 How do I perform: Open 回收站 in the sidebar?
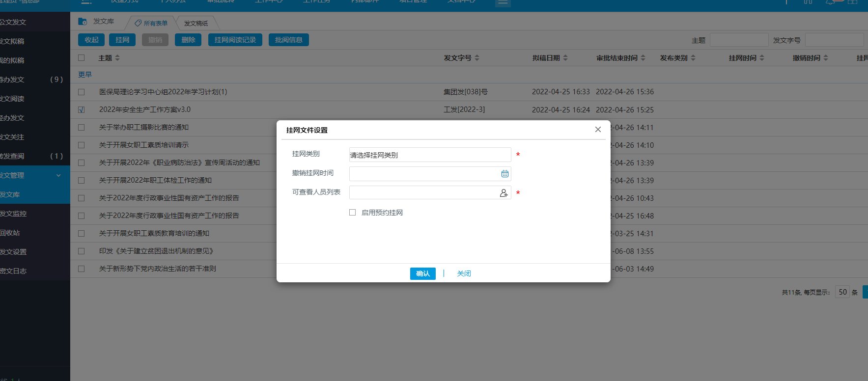tap(35, 233)
